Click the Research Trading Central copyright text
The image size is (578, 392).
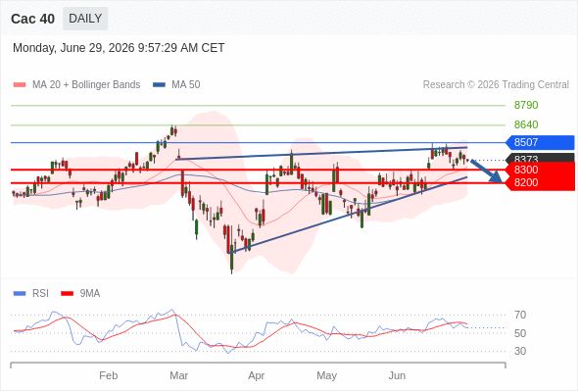(496, 85)
